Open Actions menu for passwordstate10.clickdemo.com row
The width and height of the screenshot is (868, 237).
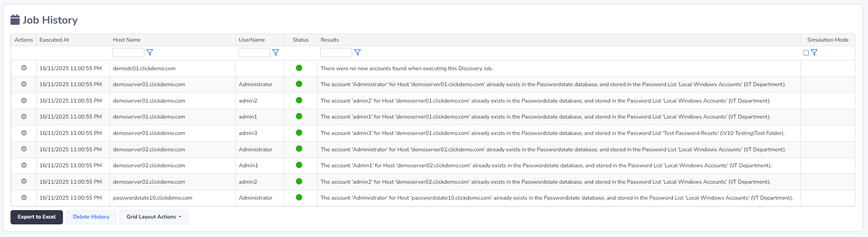(x=24, y=197)
